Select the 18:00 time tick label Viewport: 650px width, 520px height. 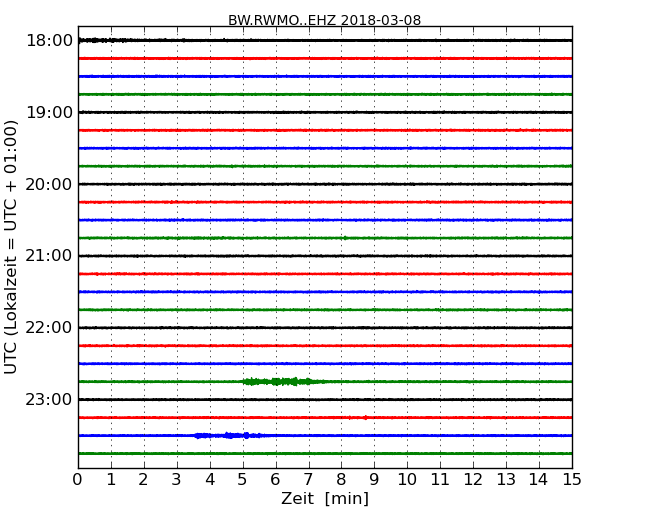tap(49, 41)
